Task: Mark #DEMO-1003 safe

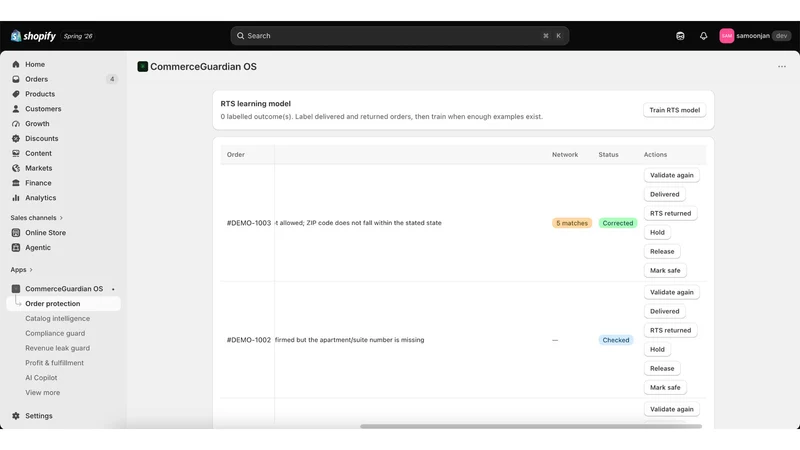Action: (x=665, y=270)
